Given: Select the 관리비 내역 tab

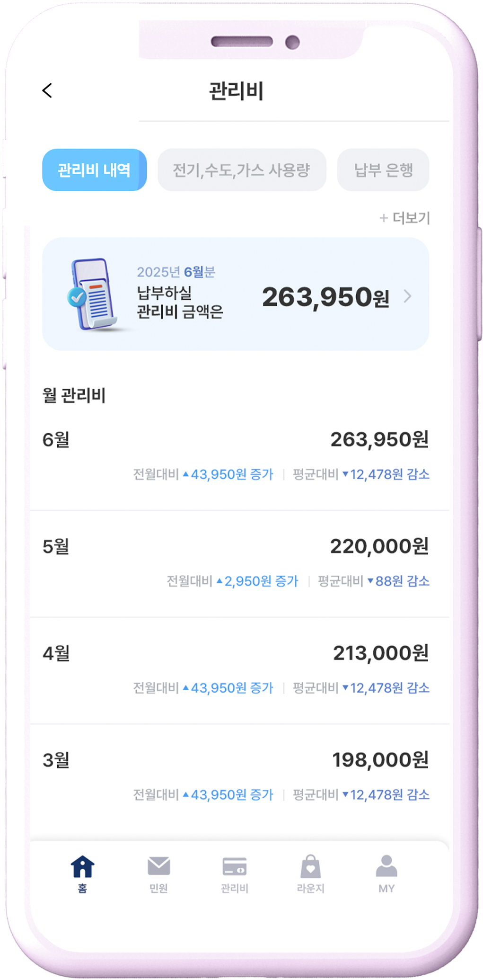Looking at the screenshot, I should (94, 170).
